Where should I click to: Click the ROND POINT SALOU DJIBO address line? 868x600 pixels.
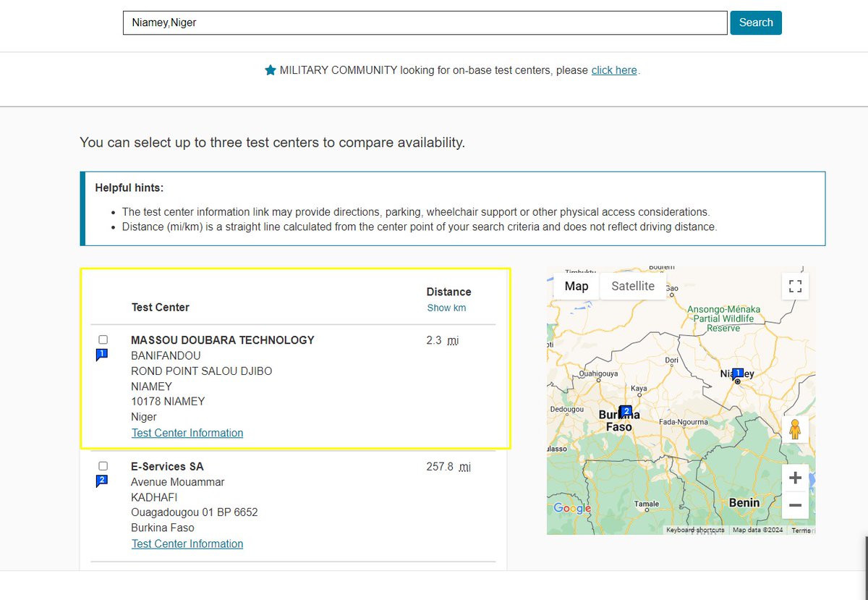pyautogui.click(x=202, y=371)
